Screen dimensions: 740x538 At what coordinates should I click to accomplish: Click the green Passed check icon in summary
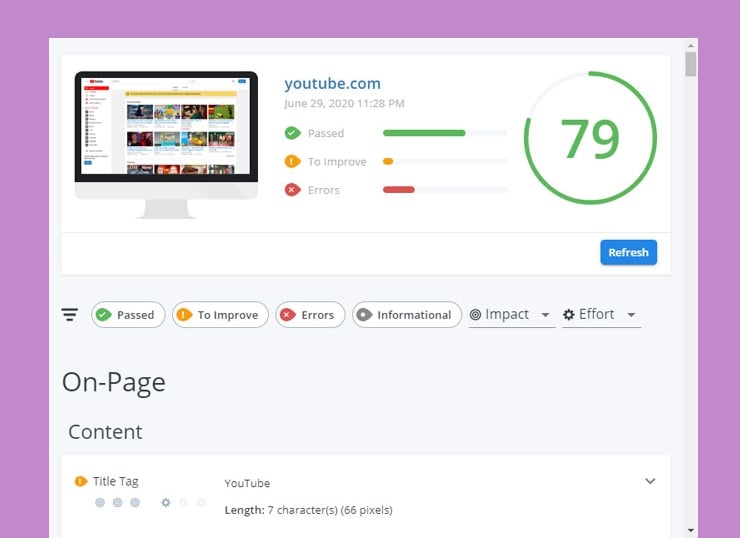pos(292,133)
